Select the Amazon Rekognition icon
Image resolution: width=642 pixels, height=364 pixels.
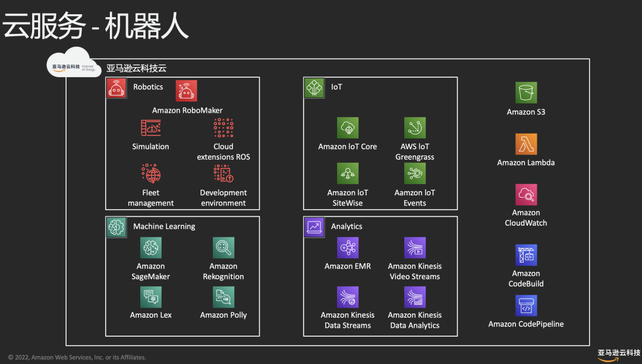pyautogui.click(x=224, y=248)
